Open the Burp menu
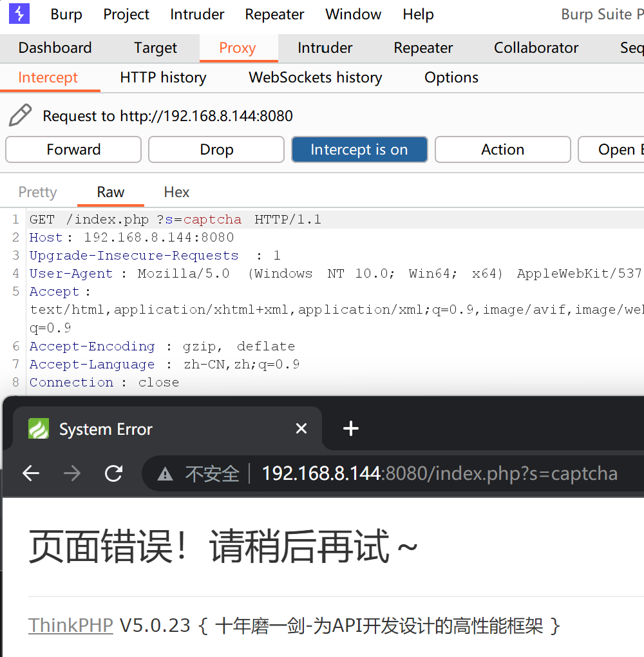This screenshot has width=644, height=657. pyautogui.click(x=66, y=14)
